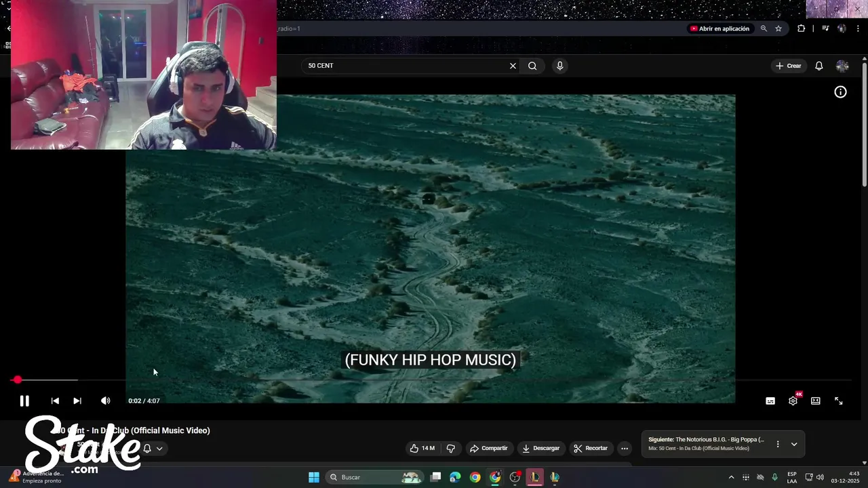Image resolution: width=868 pixels, height=488 pixels.
Task: Click the tray microphone icon
Action: [x=774, y=477]
